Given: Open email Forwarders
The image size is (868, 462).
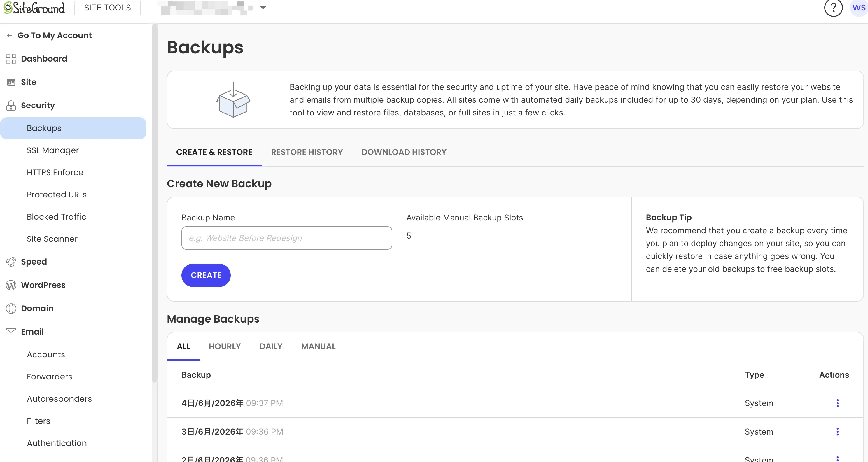Looking at the screenshot, I should pos(50,377).
